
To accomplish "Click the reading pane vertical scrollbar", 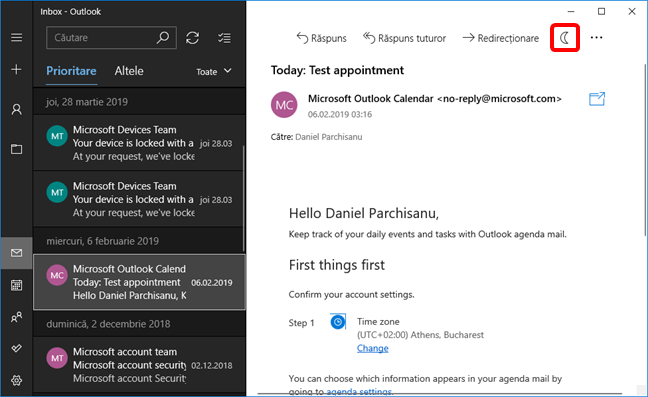I will click(645, 150).
